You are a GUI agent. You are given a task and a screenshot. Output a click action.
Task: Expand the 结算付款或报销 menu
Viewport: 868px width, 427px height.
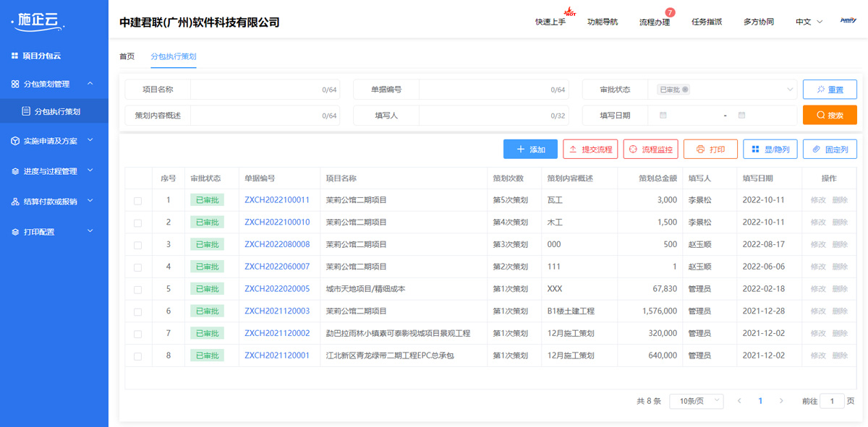point(90,201)
